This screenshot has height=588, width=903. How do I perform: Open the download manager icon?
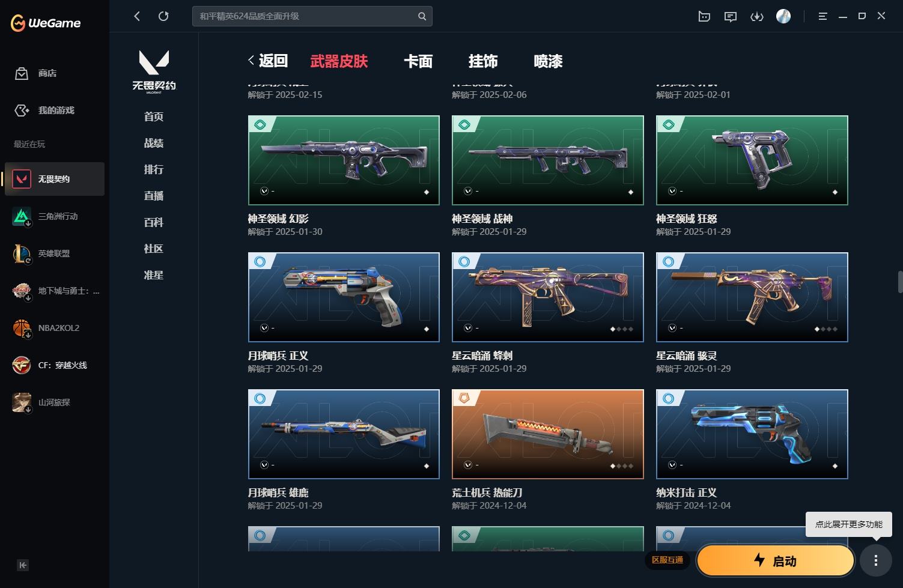[757, 16]
